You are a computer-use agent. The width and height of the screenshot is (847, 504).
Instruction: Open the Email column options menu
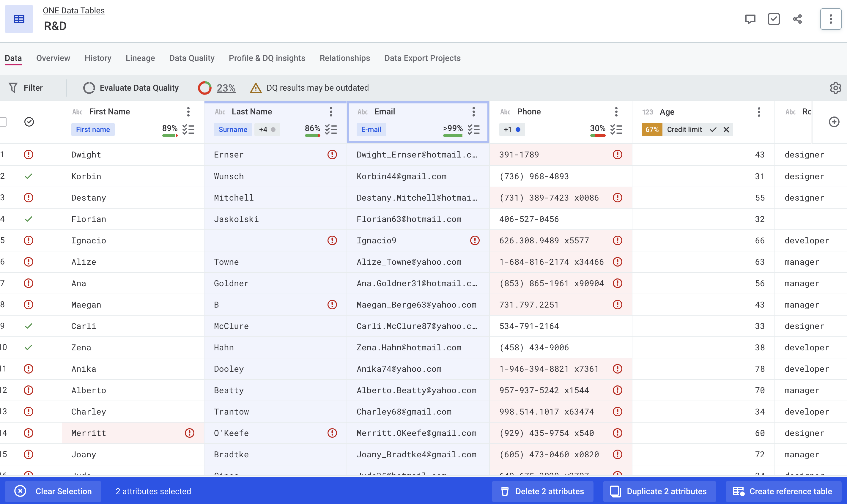point(473,111)
